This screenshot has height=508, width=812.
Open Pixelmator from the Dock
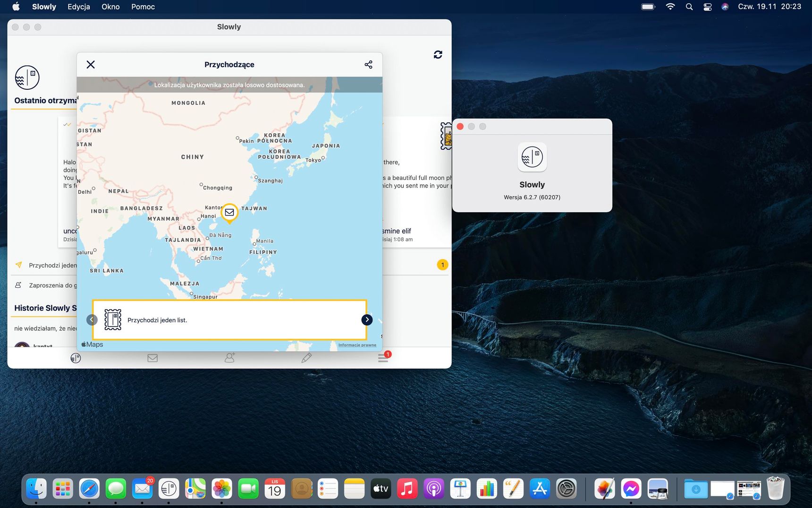[605, 489]
